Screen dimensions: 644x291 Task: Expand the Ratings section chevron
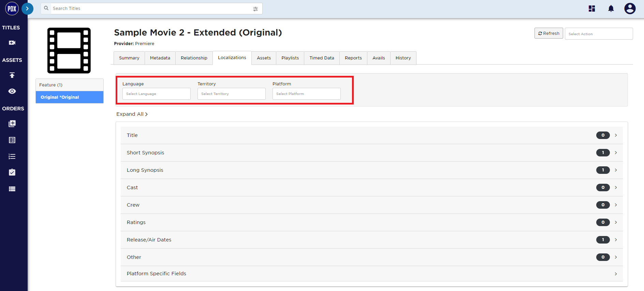(x=616, y=222)
